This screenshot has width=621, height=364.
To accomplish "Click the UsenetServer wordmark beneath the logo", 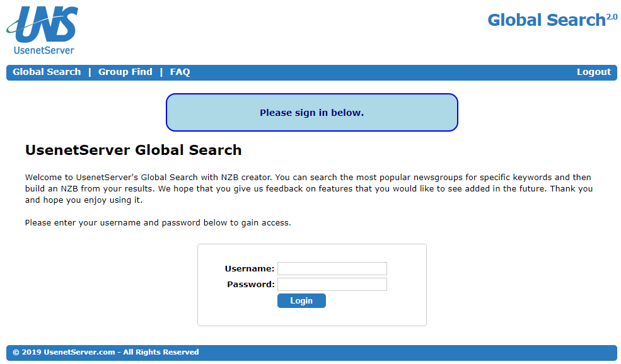I will [44, 50].
